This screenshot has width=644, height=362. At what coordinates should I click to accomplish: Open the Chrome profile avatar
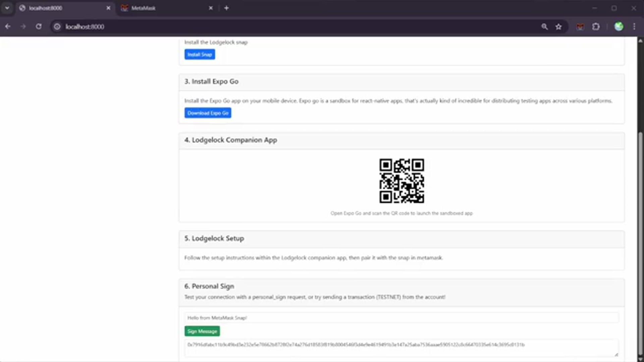pos(619,26)
